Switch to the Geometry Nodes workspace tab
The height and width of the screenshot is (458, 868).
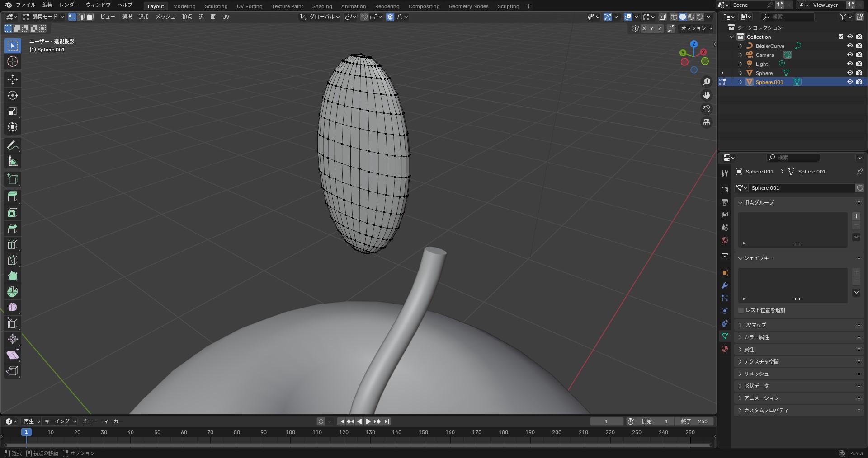click(468, 6)
